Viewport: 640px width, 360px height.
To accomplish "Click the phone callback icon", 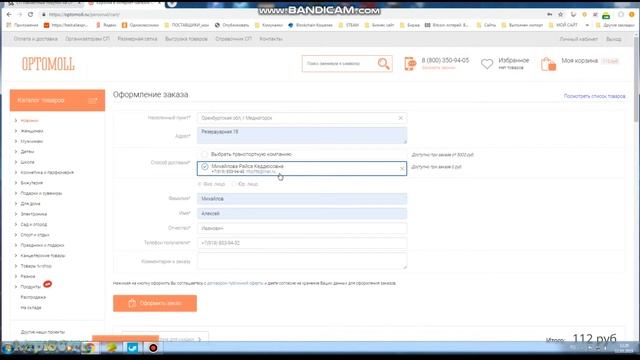I will [410, 64].
